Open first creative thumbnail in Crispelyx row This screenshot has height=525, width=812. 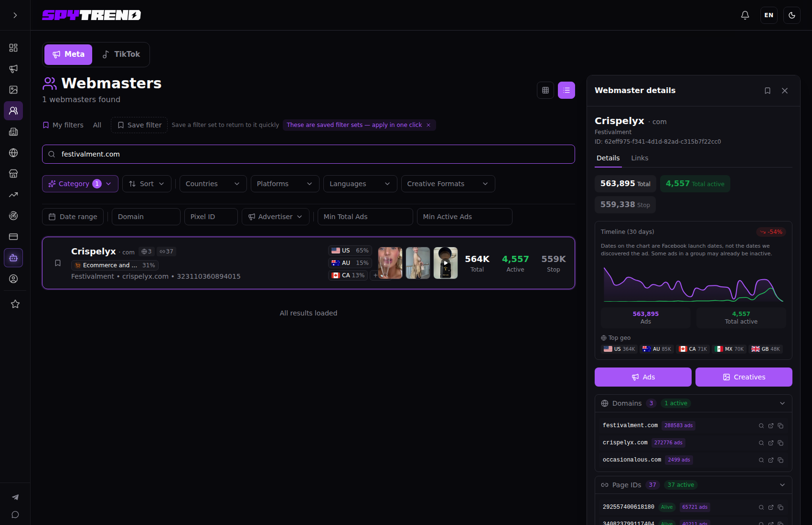pyautogui.click(x=390, y=263)
